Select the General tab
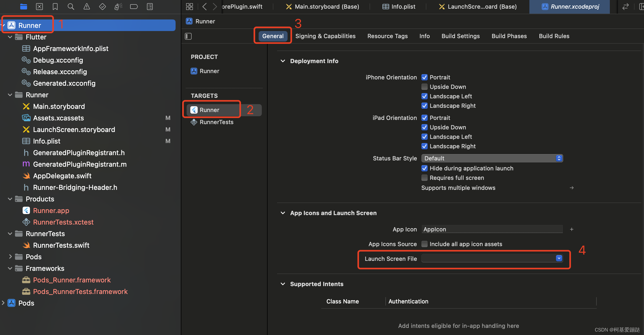 click(x=273, y=36)
